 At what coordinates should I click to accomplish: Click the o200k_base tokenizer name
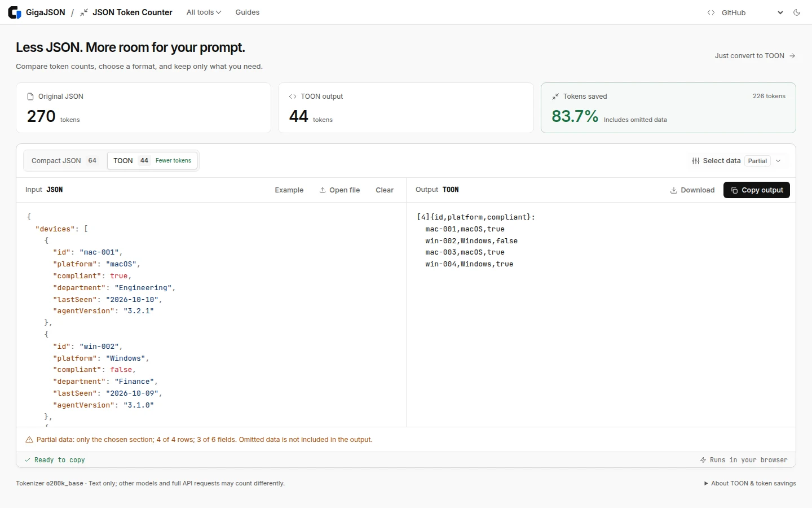tap(64, 483)
